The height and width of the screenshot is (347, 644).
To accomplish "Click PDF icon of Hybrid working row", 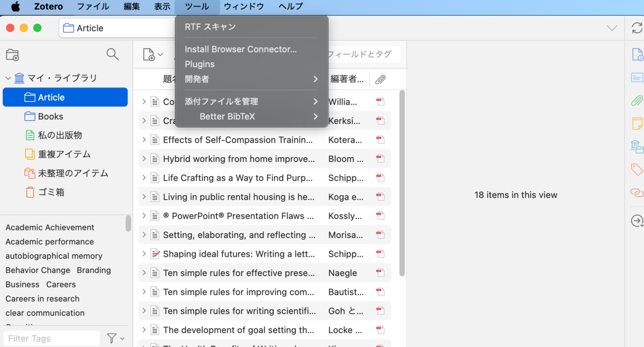I will click(380, 159).
